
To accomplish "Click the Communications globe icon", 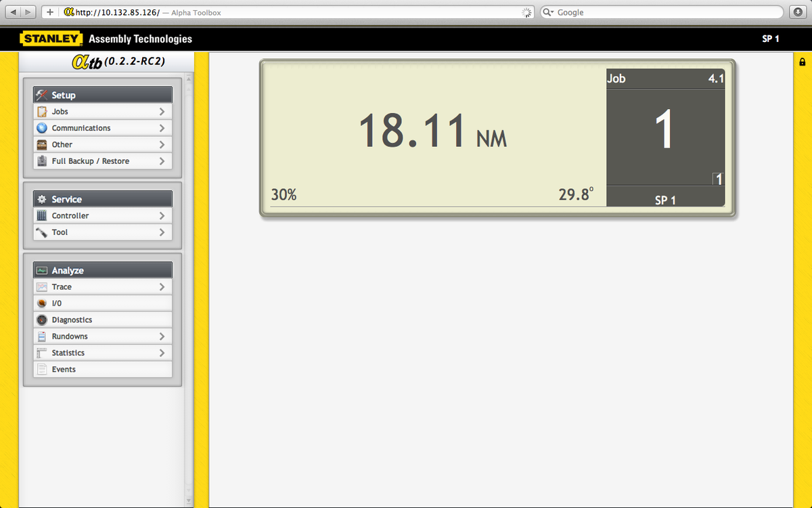I will 42,128.
